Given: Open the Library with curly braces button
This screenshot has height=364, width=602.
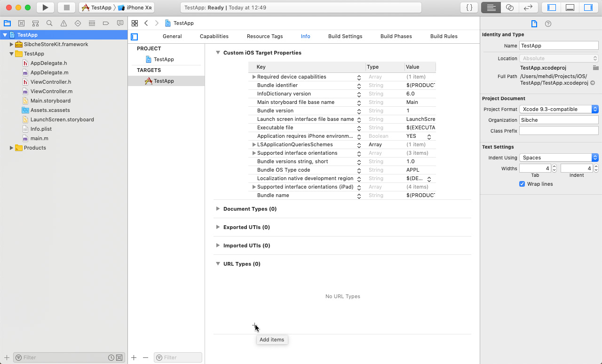Looking at the screenshot, I should [469, 8].
